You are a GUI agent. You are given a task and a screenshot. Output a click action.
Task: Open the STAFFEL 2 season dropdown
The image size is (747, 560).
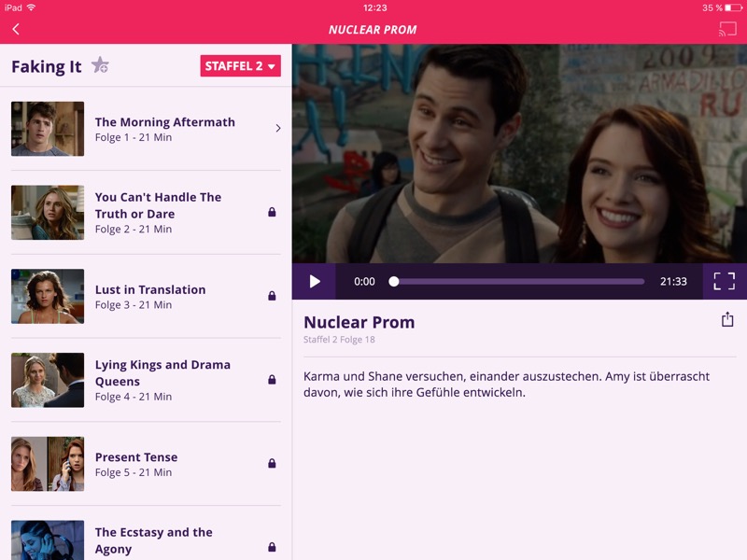click(240, 66)
